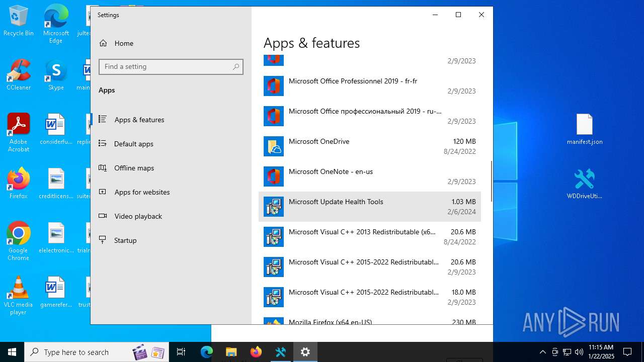
Task: Click the Default apps sidebar icon
Action: (103, 143)
